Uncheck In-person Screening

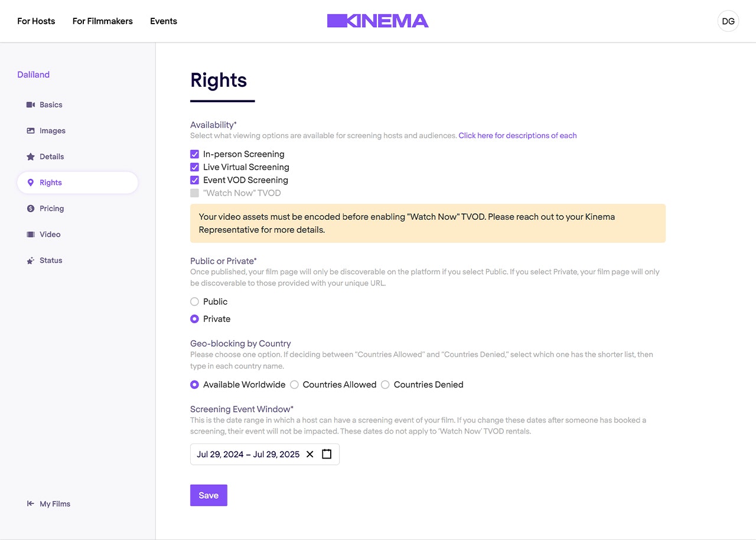point(194,154)
